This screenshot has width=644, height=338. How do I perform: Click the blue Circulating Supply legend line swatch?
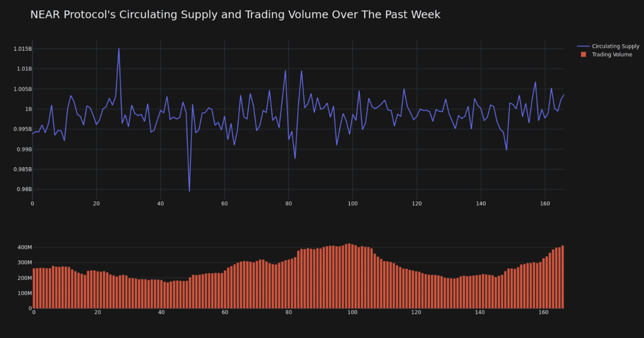[x=583, y=46]
